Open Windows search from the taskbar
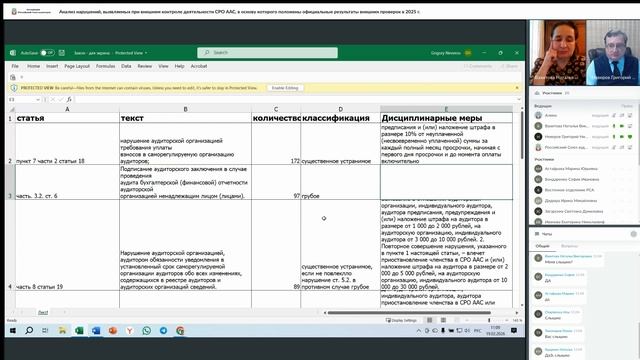 coord(29,331)
